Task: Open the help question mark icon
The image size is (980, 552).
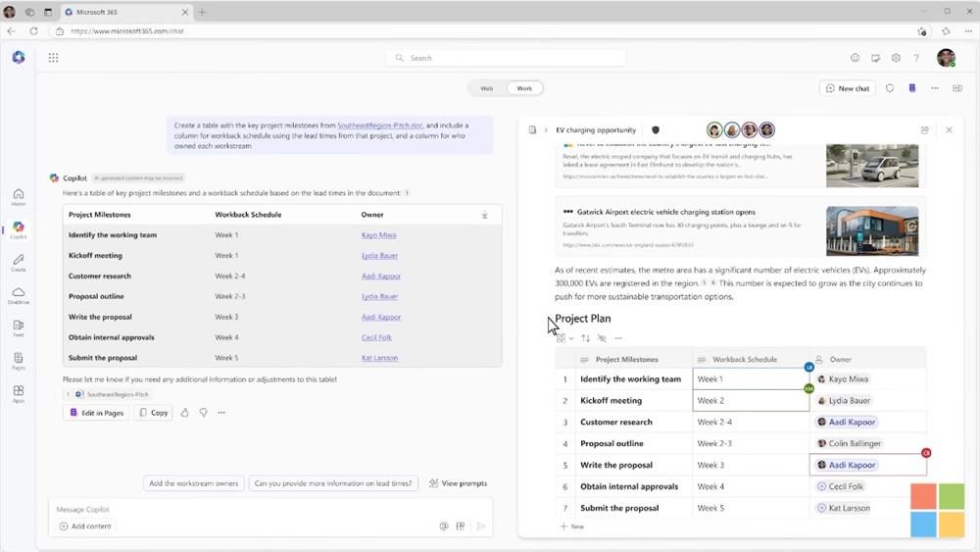Action: pyautogui.click(x=916, y=58)
